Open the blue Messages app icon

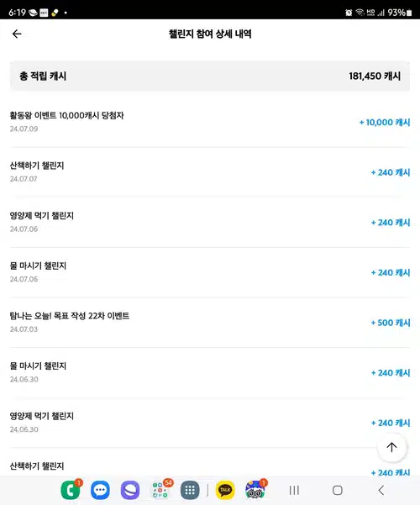pyautogui.click(x=100, y=490)
